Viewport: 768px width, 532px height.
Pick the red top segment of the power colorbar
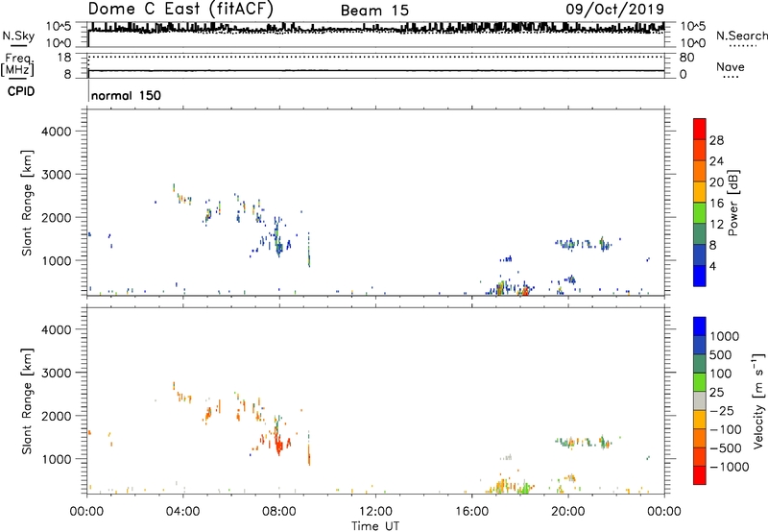coord(700,129)
